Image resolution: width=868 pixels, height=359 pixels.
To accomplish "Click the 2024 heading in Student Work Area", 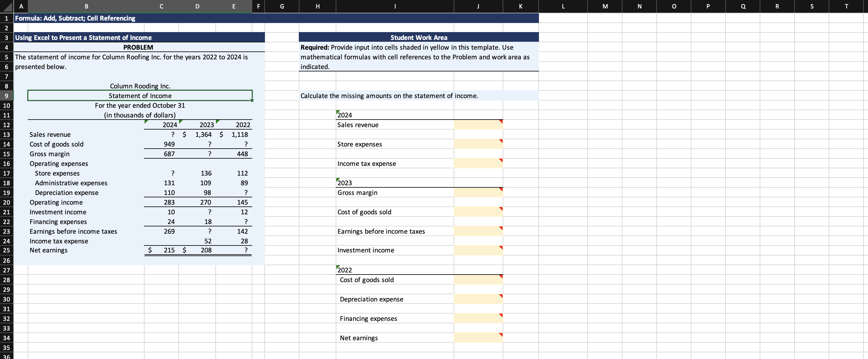I will tap(345, 115).
